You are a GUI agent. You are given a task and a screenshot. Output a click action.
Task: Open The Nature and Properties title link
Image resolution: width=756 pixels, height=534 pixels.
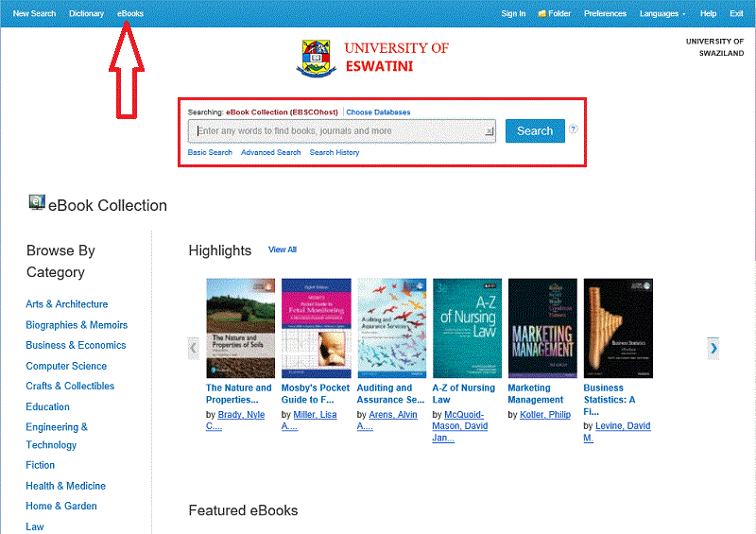[239, 393]
